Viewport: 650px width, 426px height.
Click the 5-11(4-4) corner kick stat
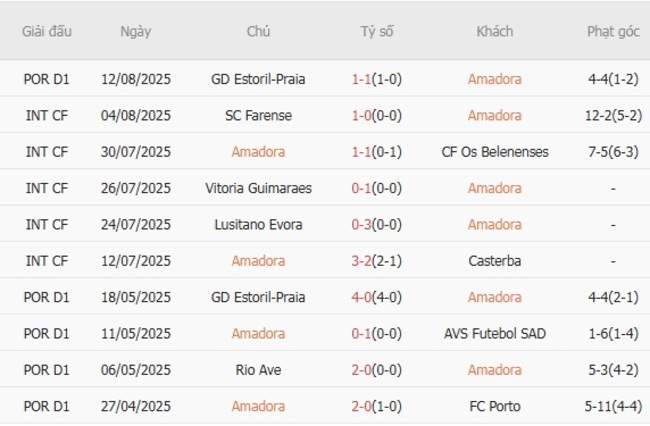pos(613,406)
